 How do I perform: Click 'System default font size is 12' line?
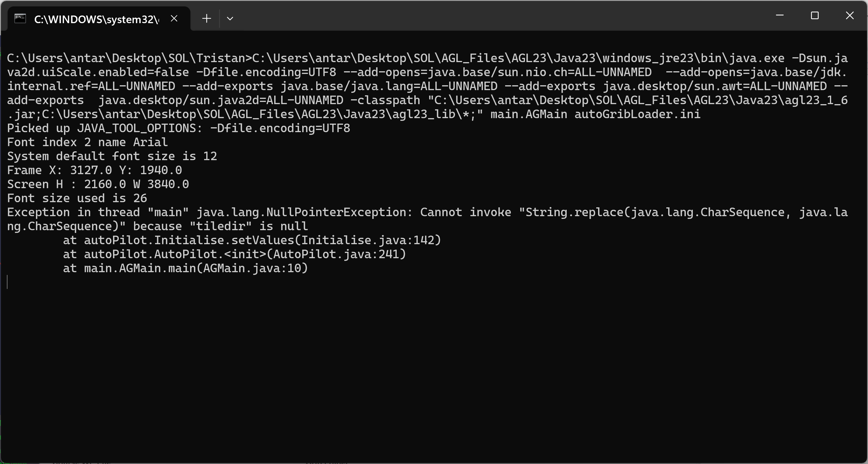click(x=112, y=156)
